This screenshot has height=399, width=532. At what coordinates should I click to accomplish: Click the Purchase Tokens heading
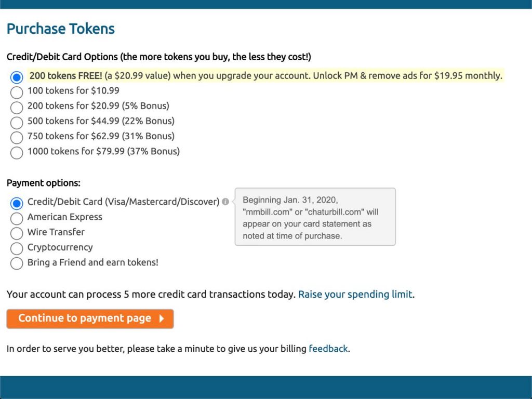[61, 29]
